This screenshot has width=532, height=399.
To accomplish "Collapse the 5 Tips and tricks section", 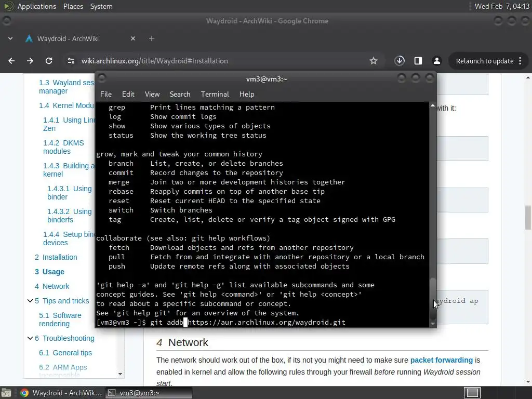I will click(x=30, y=301).
